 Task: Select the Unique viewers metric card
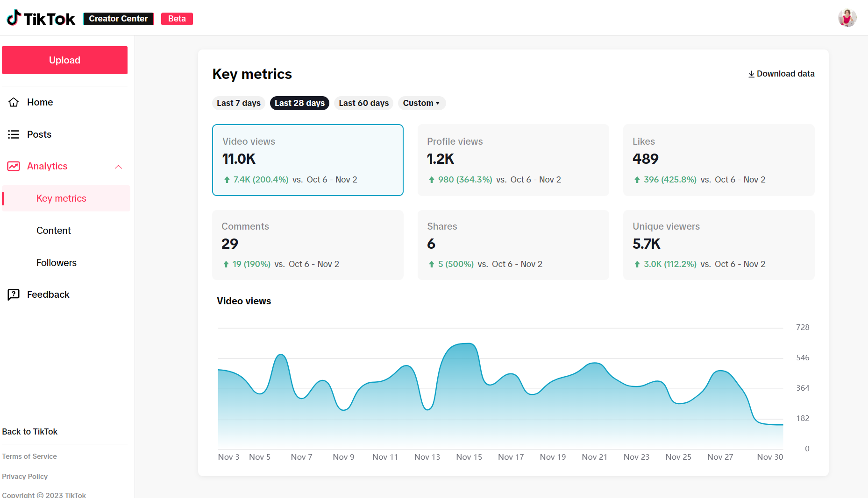(x=719, y=245)
